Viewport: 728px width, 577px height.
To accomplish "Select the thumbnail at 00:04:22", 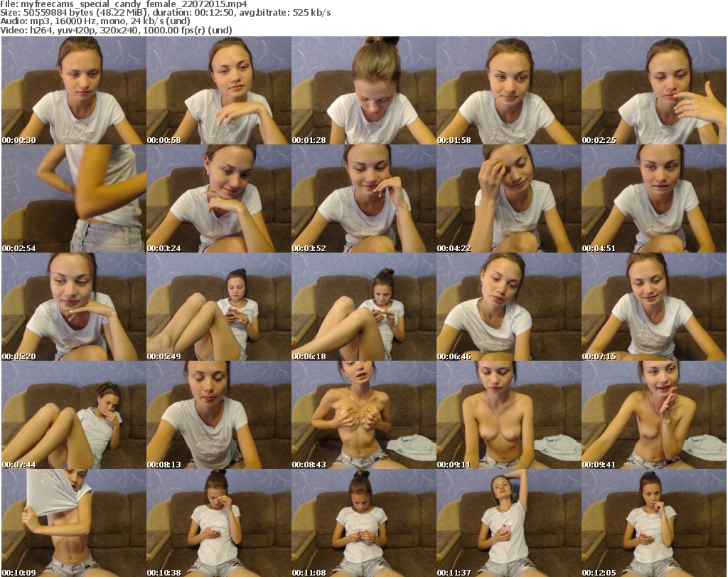I will point(509,198).
